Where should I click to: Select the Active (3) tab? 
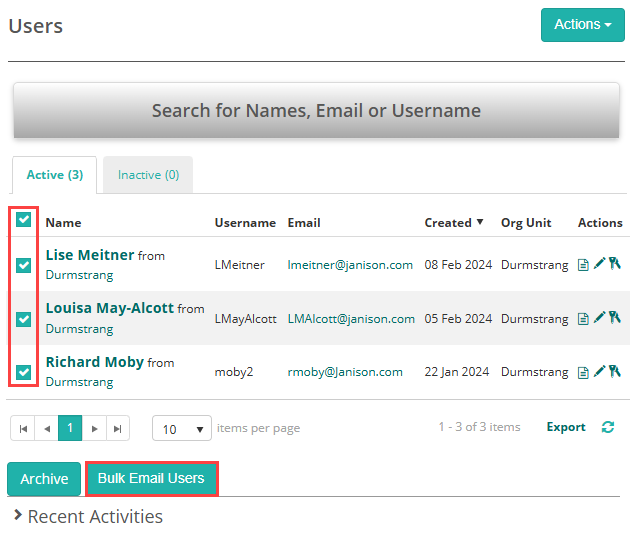click(x=54, y=175)
